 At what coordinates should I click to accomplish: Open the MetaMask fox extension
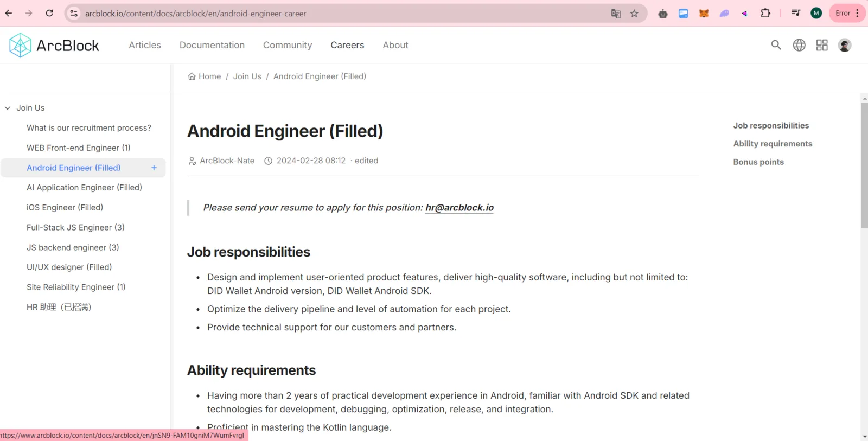[704, 14]
